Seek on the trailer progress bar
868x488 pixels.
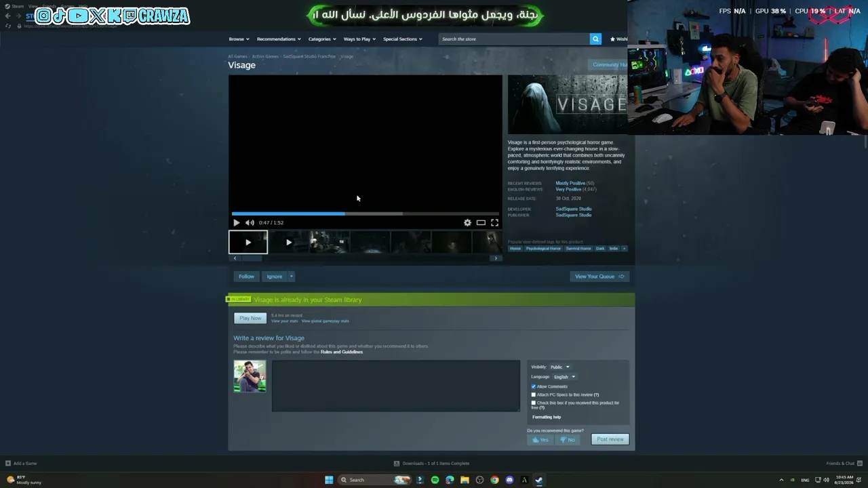pyautogui.click(x=365, y=213)
